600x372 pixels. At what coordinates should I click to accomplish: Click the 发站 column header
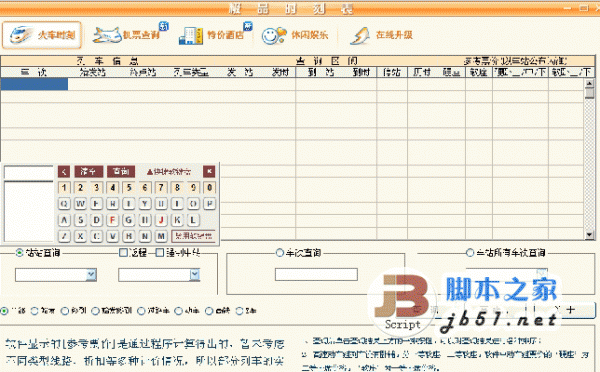click(x=240, y=72)
